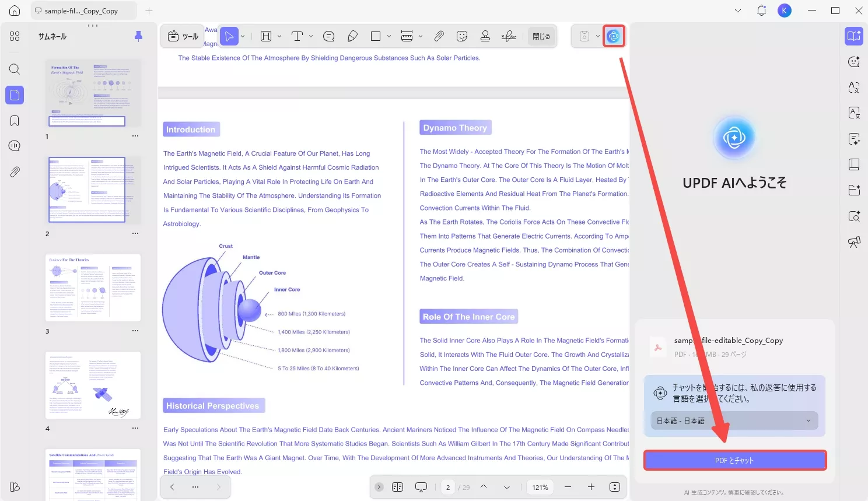
Task: Toggle the two-page reading view icon
Action: (398, 487)
